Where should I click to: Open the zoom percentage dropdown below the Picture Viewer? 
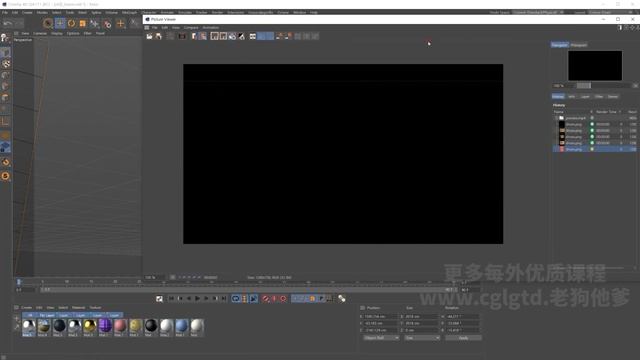point(155,278)
